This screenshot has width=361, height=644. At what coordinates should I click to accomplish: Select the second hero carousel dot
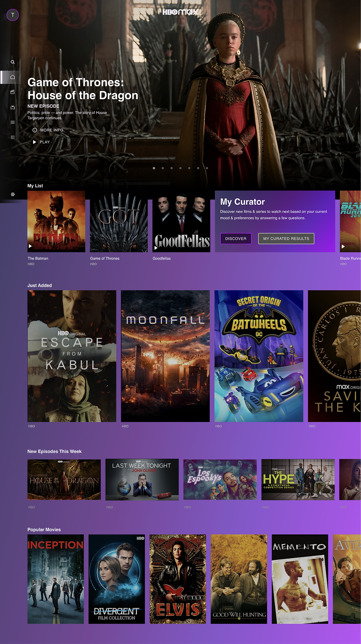pos(163,168)
